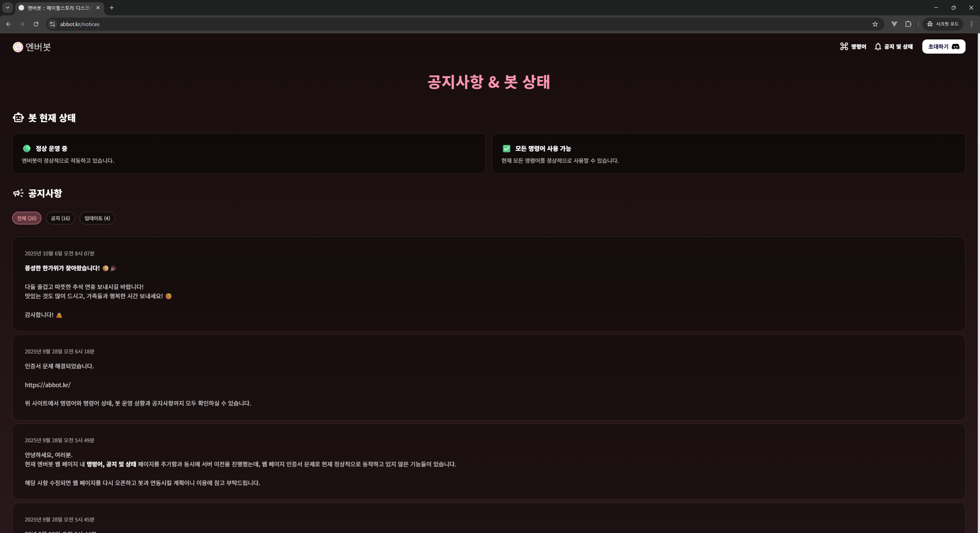Screen dimensions: 980x533
Task: Click the 엔버봇 logo icon
Action: pos(18,47)
